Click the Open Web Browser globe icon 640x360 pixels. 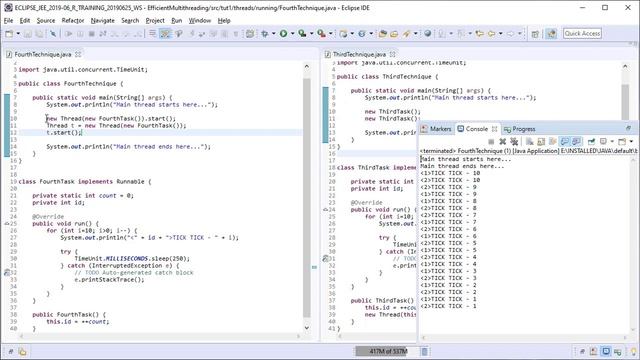point(427,33)
